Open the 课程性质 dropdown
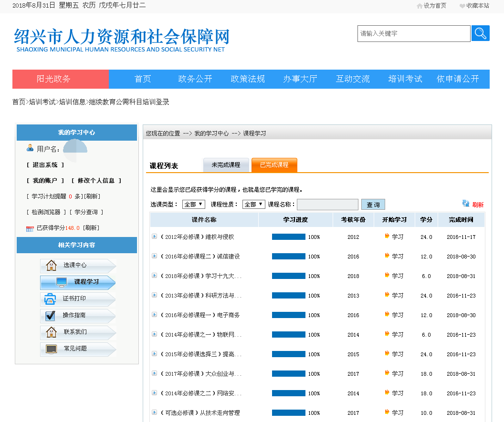The width and height of the screenshot is (504, 422). coord(253,204)
